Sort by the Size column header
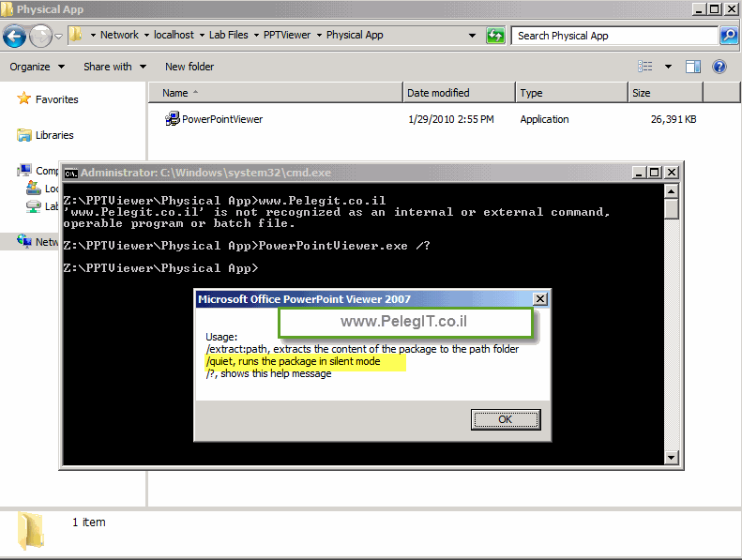The image size is (742, 560). (x=665, y=93)
